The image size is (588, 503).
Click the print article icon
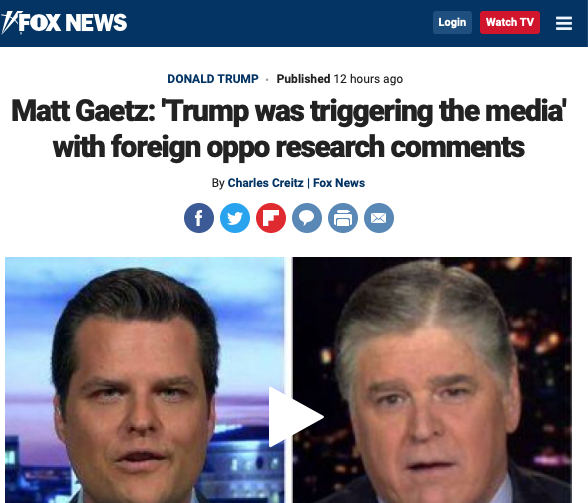[x=343, y=218]
